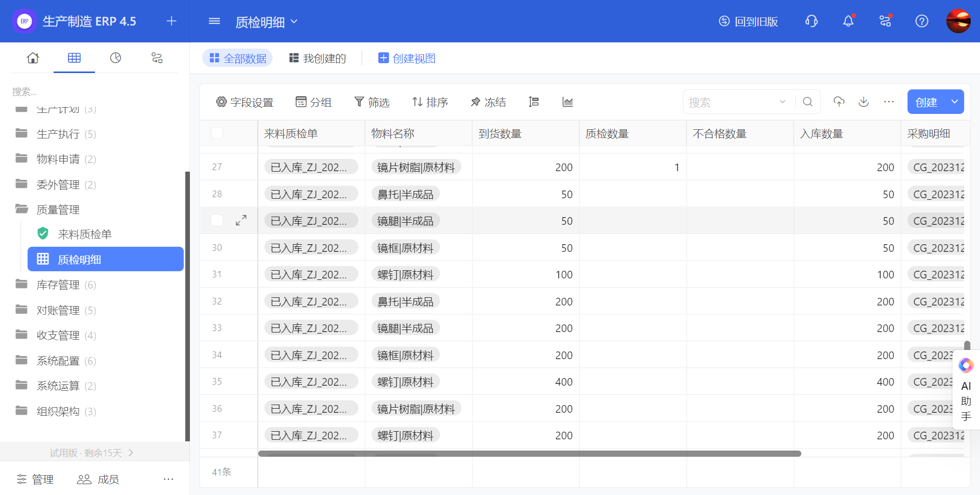980x495 pixels.
Task: Switch to the 我创建的 view tab
Action: click(x=317, y=59)
